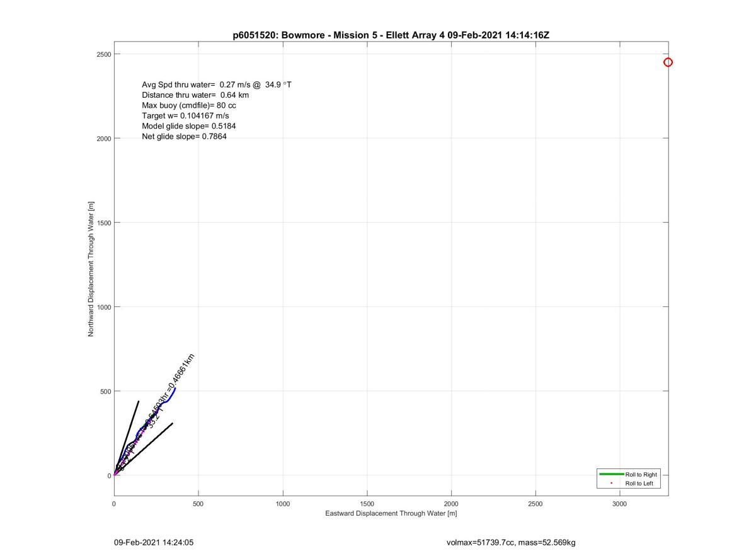Image resolution: width=756 pixels, height=558 pixels.
Task: Click the x-axis label 'Eastward Displacement Through Water [m]'
Action: [x=391, y=513]
